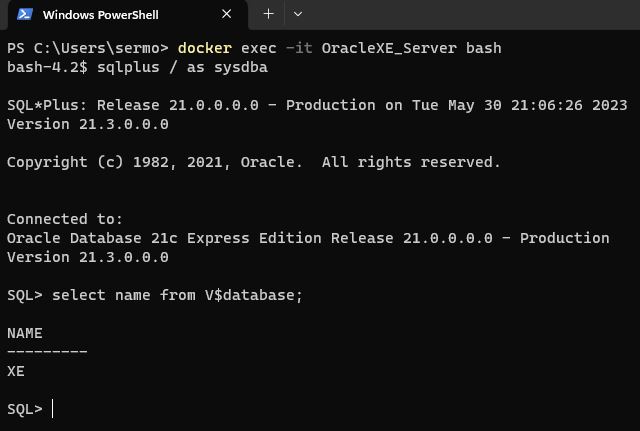Image resolution: width=640 pixels, height=431 pixels.
Task: Click the PS C:\Users\sermo> prompt text
Action: tap(88, 48)
